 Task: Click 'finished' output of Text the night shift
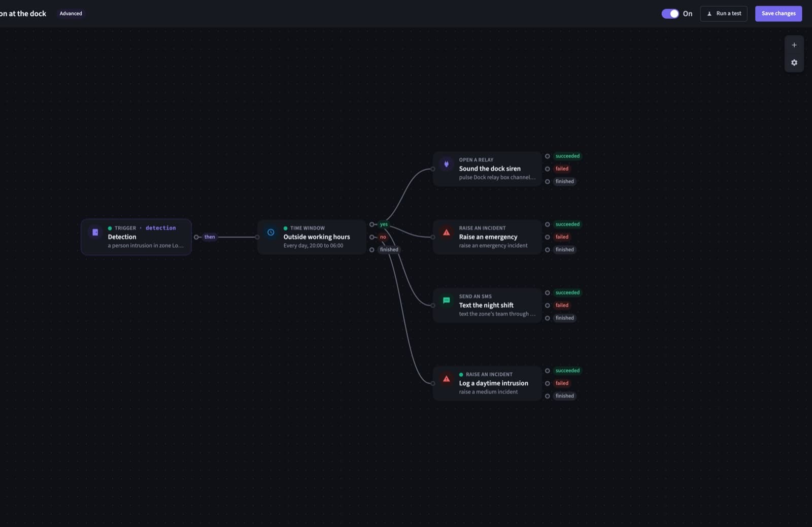tap(548, 318)
